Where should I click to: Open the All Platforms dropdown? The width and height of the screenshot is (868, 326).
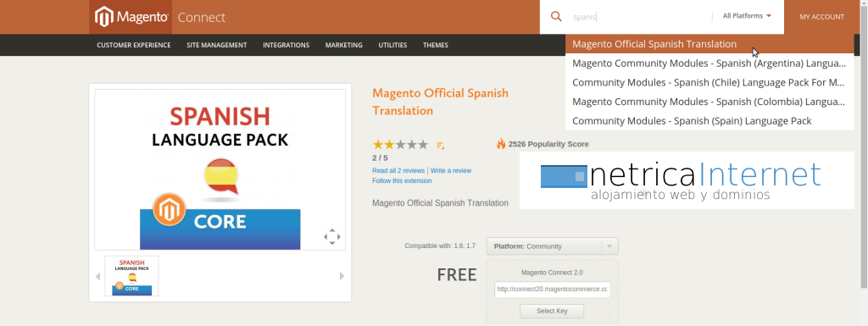[x=747, y=16]
